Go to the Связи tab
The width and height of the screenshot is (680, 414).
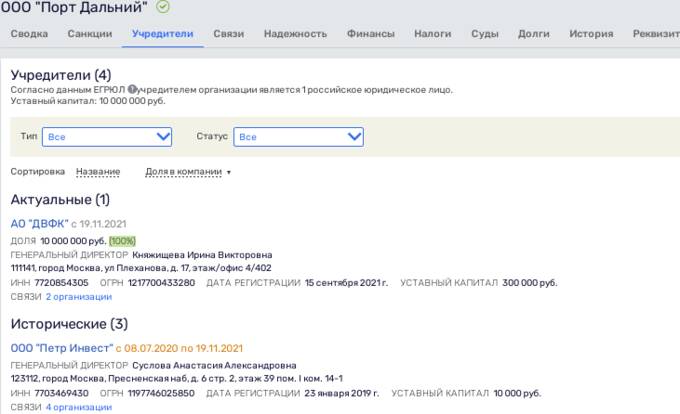click(228, 34)
